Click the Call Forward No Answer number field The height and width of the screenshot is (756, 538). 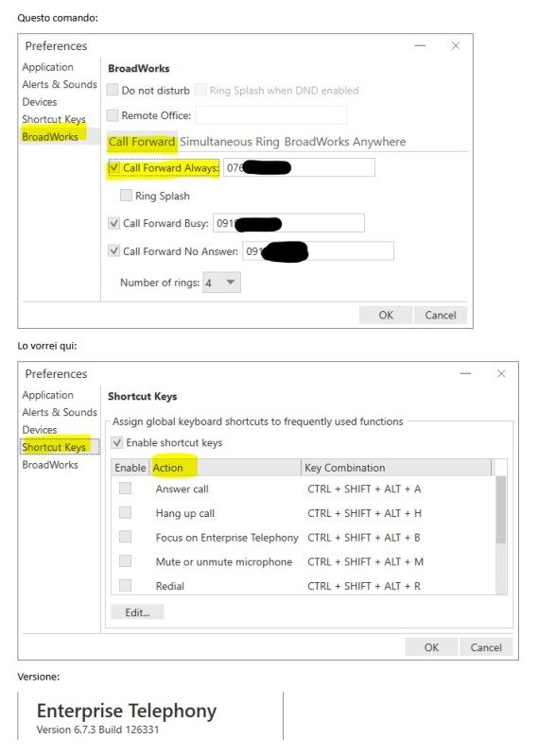(318, 250)
